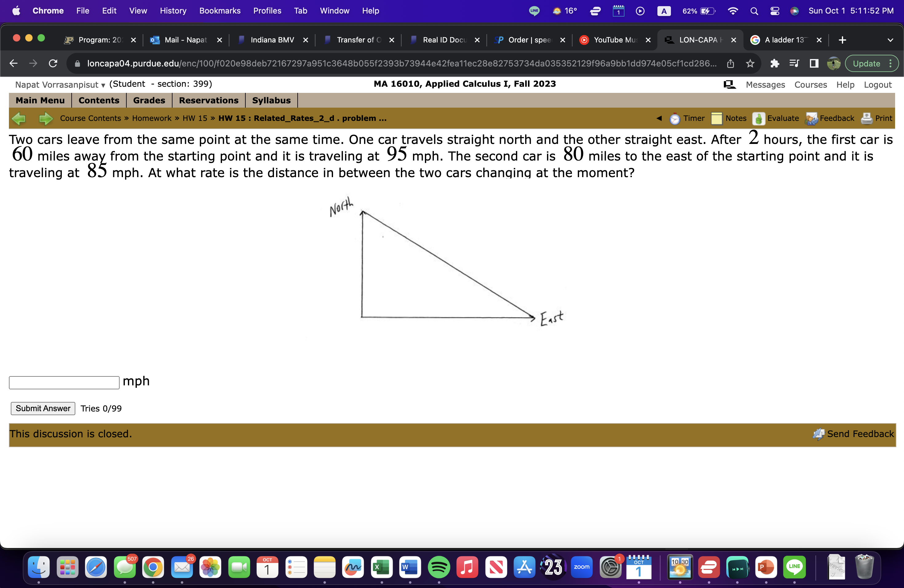Open the Grades menu tab

(149, 100)
